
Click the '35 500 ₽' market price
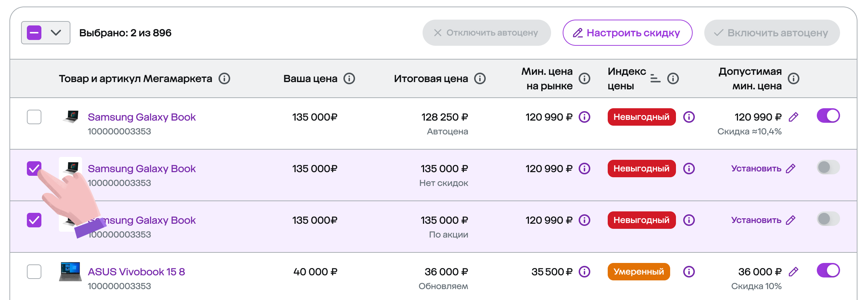click(x=552, y=272)
